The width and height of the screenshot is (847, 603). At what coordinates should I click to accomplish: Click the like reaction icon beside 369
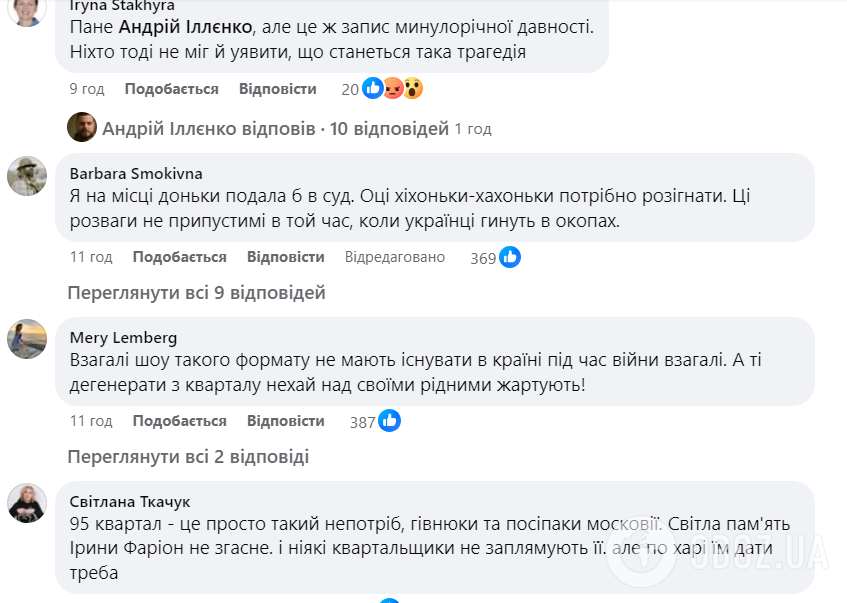(510, 257)
